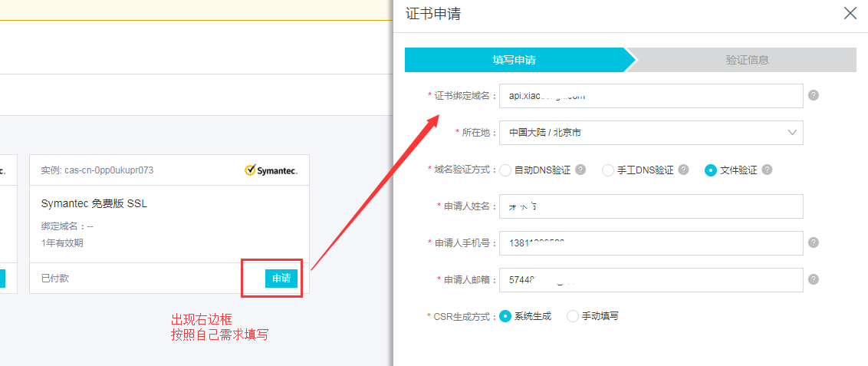Click help icon beside 申请人手机号 field
868x366 pixels.
814,242
